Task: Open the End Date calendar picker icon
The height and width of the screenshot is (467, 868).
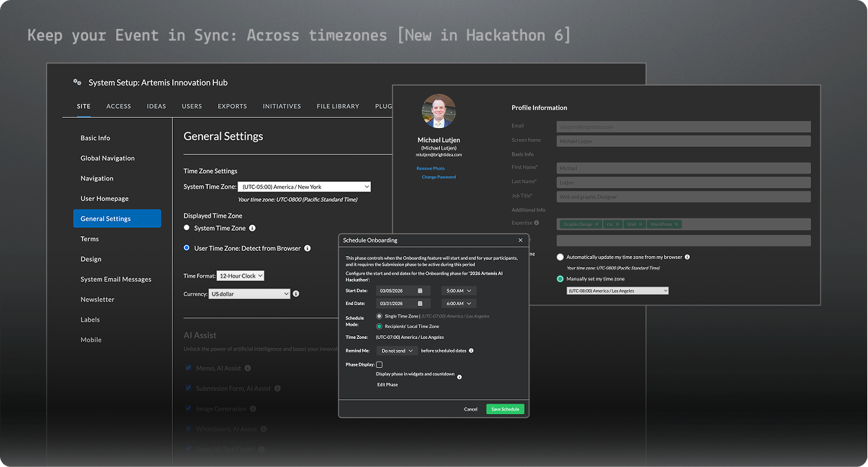Action: tap(420, 303)
